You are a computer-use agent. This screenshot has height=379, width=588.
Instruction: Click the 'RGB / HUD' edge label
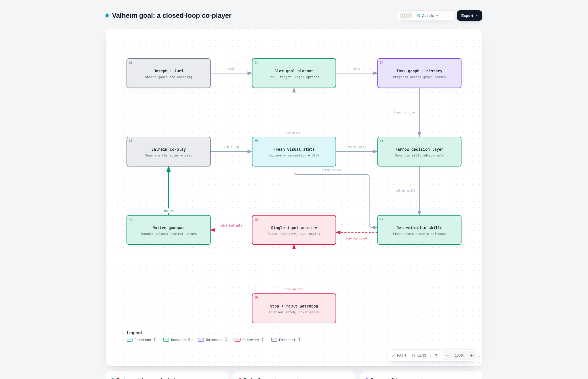pos(231,147)
